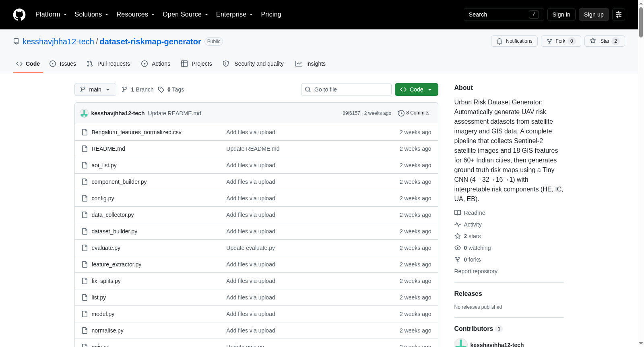The image size is (644, 347).
Task: Click the Sign in button
Action: coord(561,15)
